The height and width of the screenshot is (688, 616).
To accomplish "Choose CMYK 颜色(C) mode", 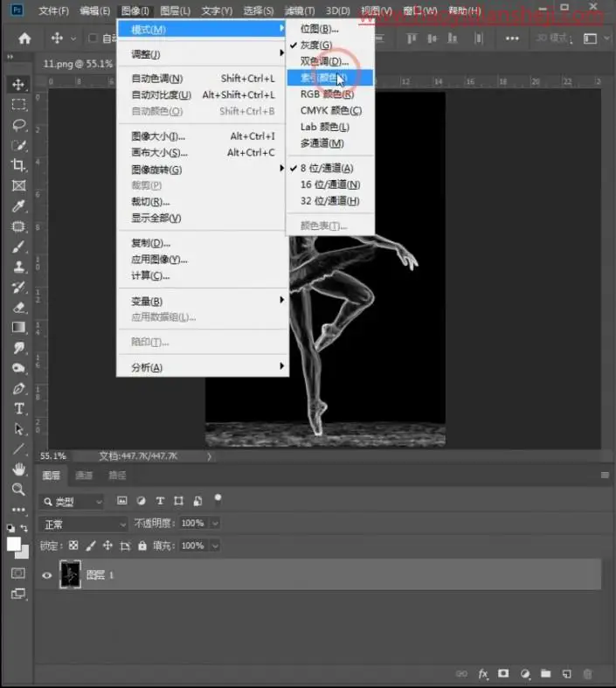I will tap(330, 110).
